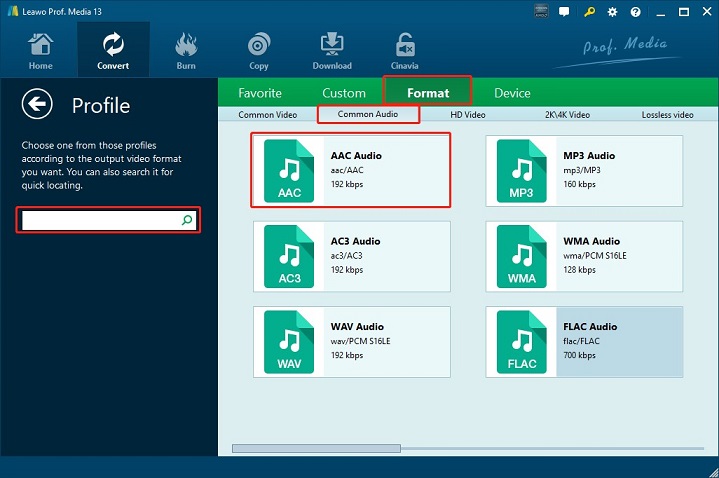Image resolution: width=719 pixels, height=478 pixels.
Task: Click the MP3 file format icon
Action: click(x=521, y=171)
